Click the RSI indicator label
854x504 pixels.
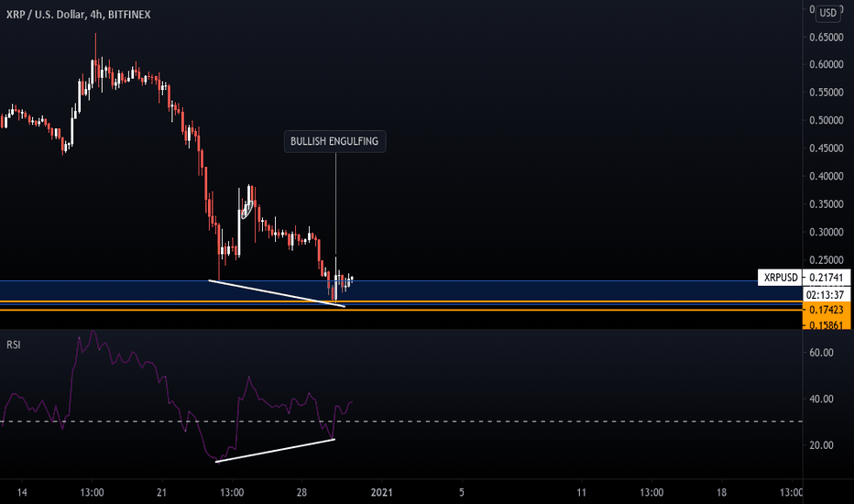[x=13, y=345]
